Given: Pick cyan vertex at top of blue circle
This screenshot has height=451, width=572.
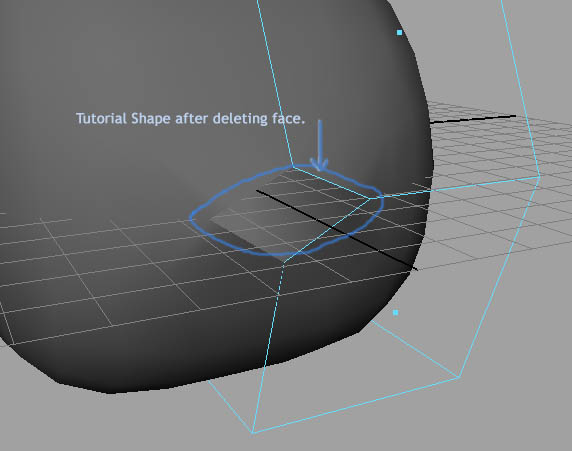Looking at the screenshot, I should (294, 167).
